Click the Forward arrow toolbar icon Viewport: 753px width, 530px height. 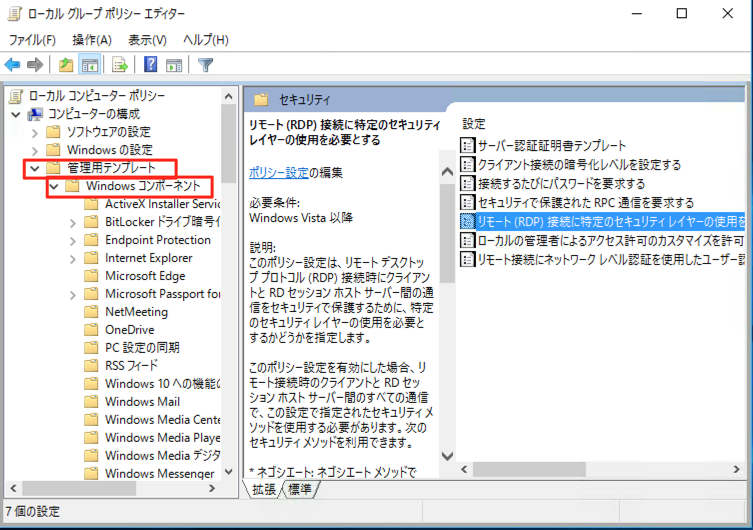click(35, 64)
